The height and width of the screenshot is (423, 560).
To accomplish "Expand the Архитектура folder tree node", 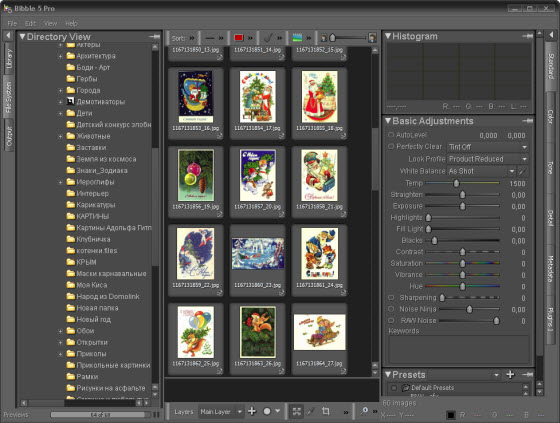I will click(60, 56).
